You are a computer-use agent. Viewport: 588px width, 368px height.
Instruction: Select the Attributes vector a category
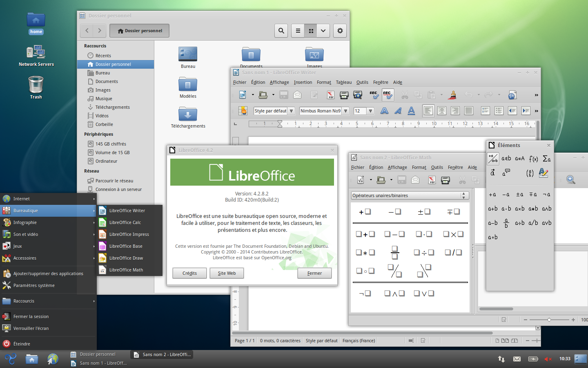[493, 173]
